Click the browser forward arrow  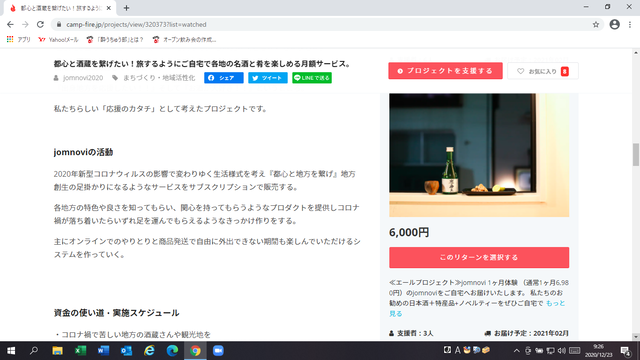[25, 24]
